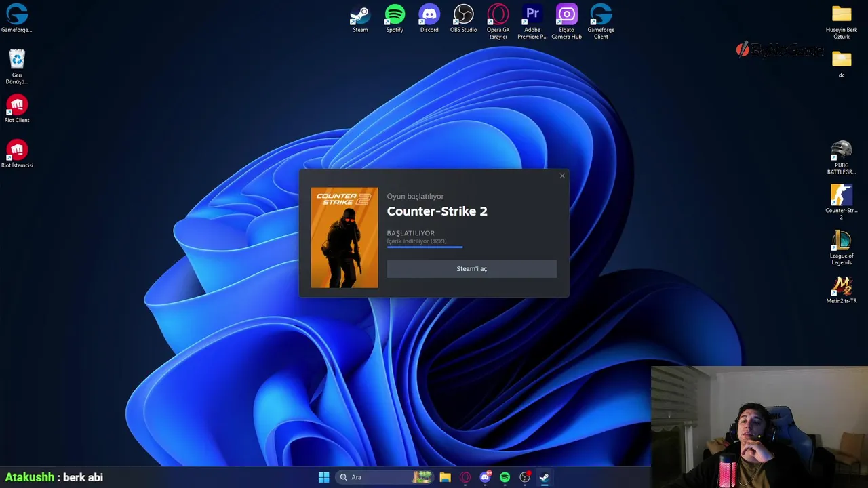The image size is (868, 488).
Task: Open the dc folder on the desktop
Action: (x=842, y=64)
